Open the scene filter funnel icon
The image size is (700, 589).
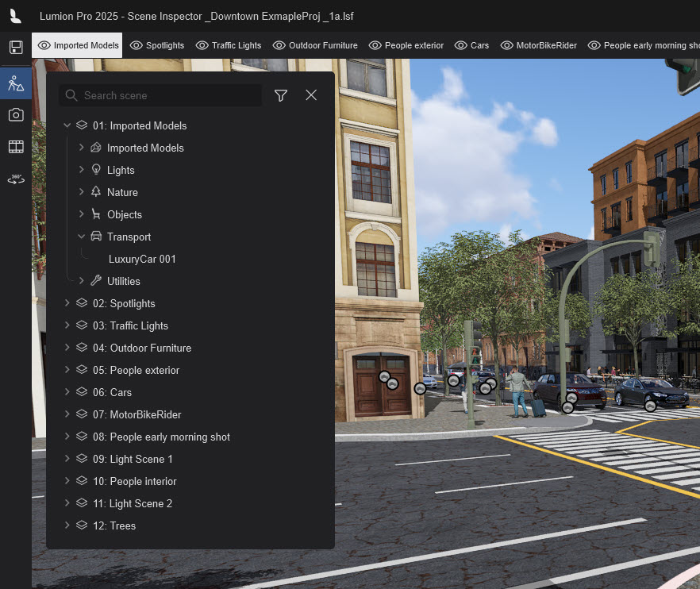(281, 95)
